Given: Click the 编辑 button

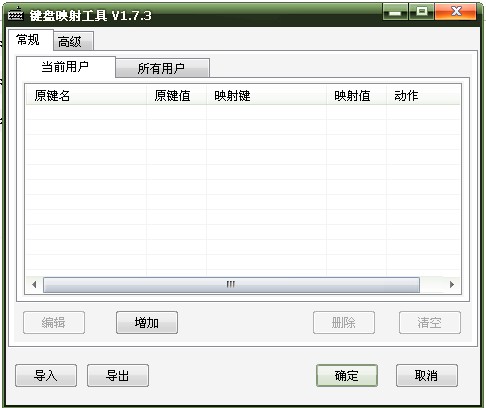Looking at the screenshot, I should point(54,322).
